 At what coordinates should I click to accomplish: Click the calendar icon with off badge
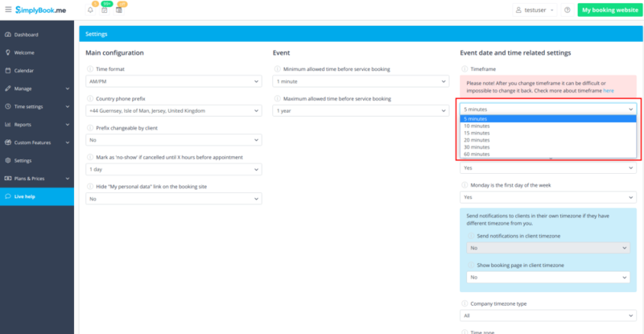coord(120,10)
